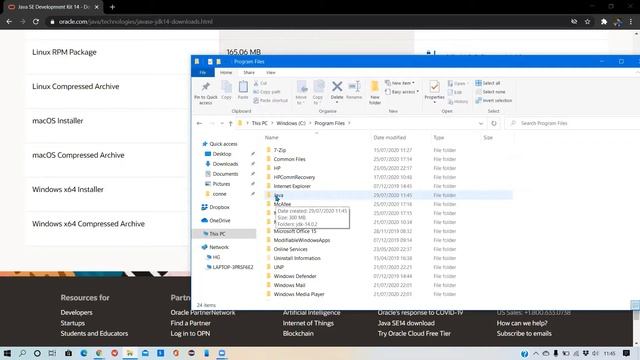Switch to the Home ribbon tab
Viewport: 640px width, 360px height.
point(226,72)
